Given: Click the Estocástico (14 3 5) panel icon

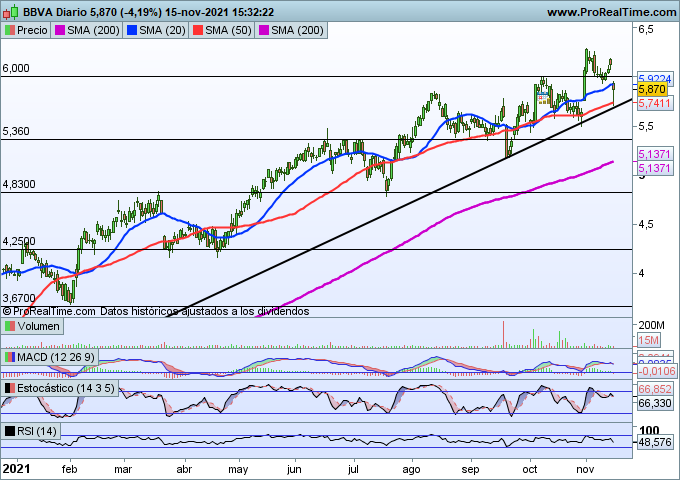Looking at the screenshot, I should click(10, 388).
